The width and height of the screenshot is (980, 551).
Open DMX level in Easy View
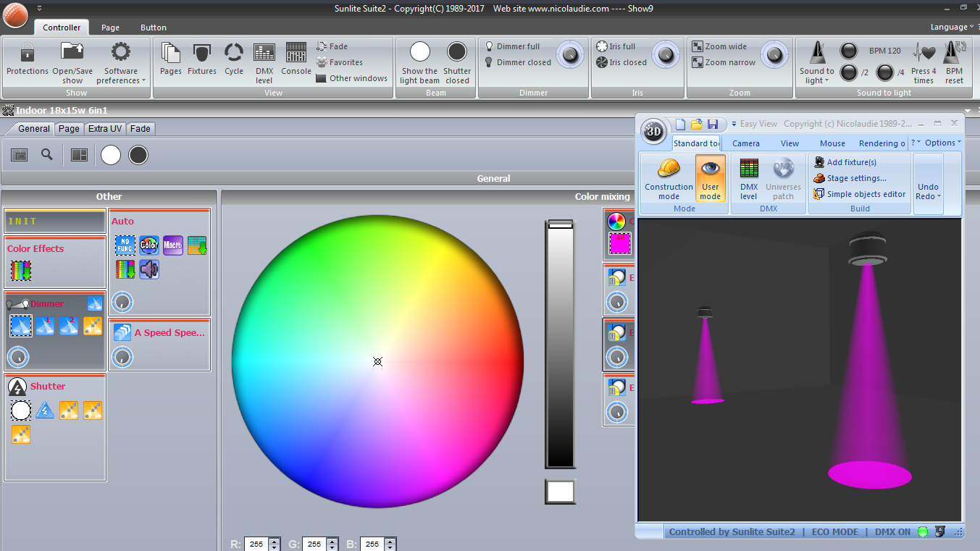[x=749, y=180]
